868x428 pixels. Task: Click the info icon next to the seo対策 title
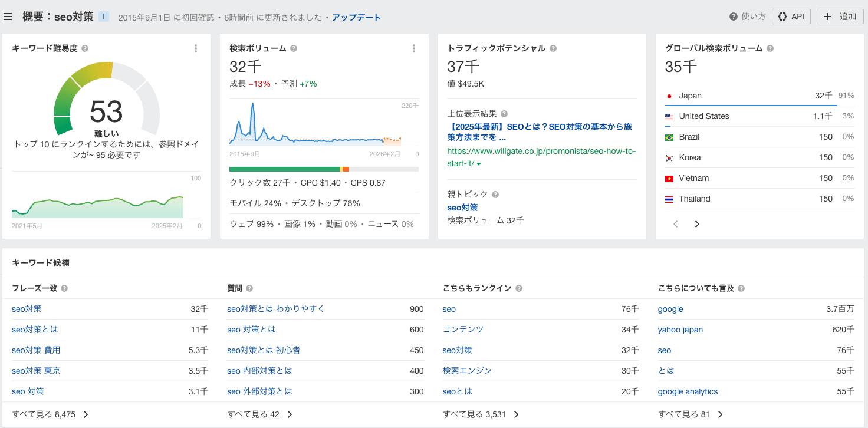pos(103,16)
